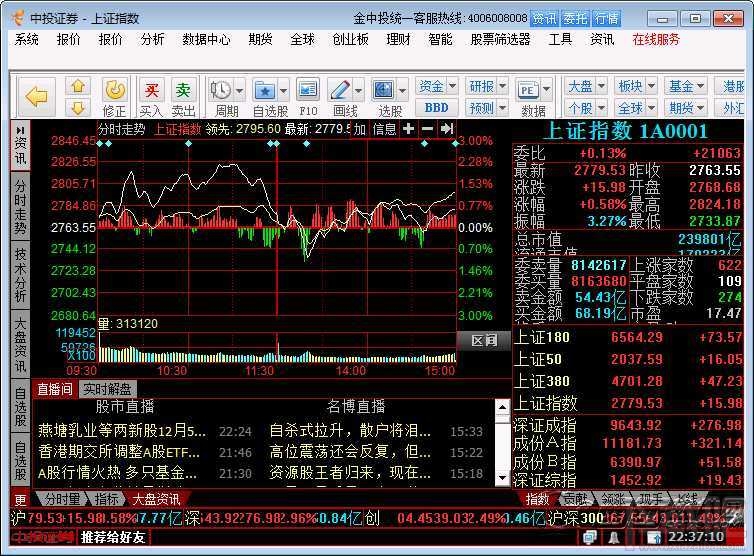Click the 委托 title bar button
The image size is (754, 556).
575,19
